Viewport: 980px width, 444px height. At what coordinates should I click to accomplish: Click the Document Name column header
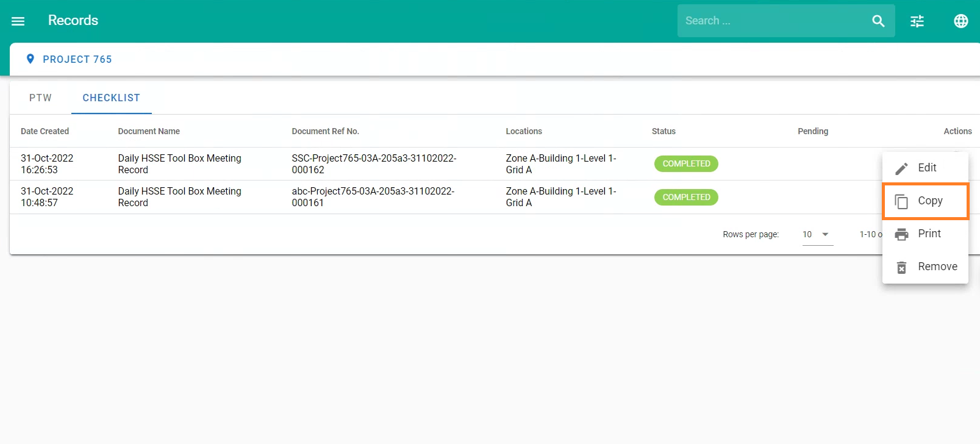[x=149, y=131]
